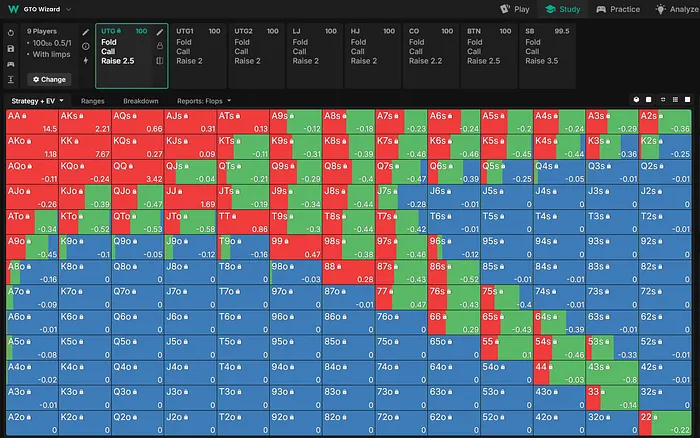Select the BTN position card
The height and width of the screenshot is (438, 700).
489,46
